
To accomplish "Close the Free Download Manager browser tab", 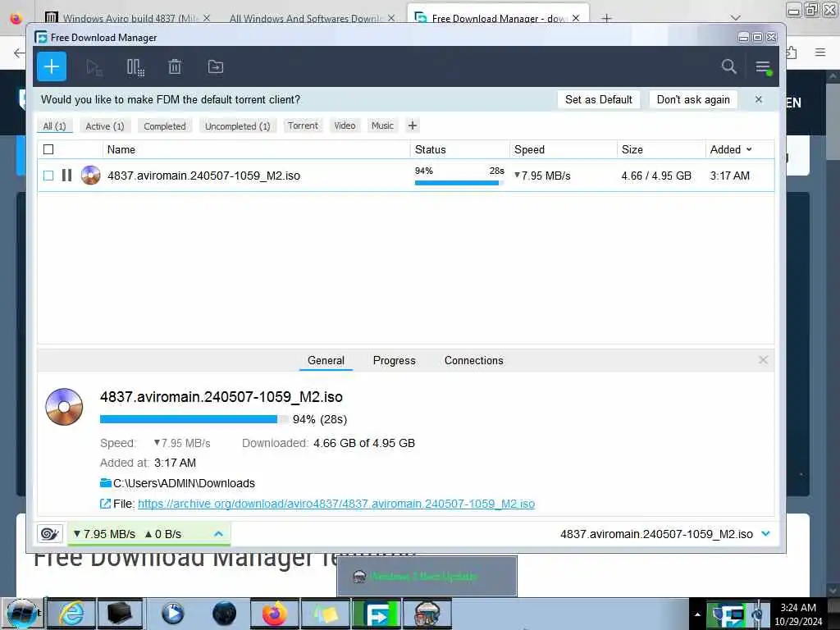I will point(576,18).
